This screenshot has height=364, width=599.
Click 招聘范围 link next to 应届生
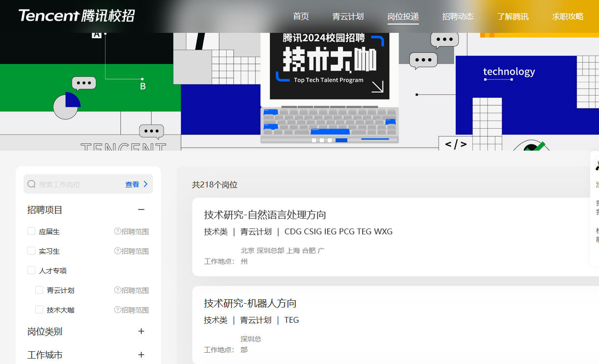coord(135,232)
